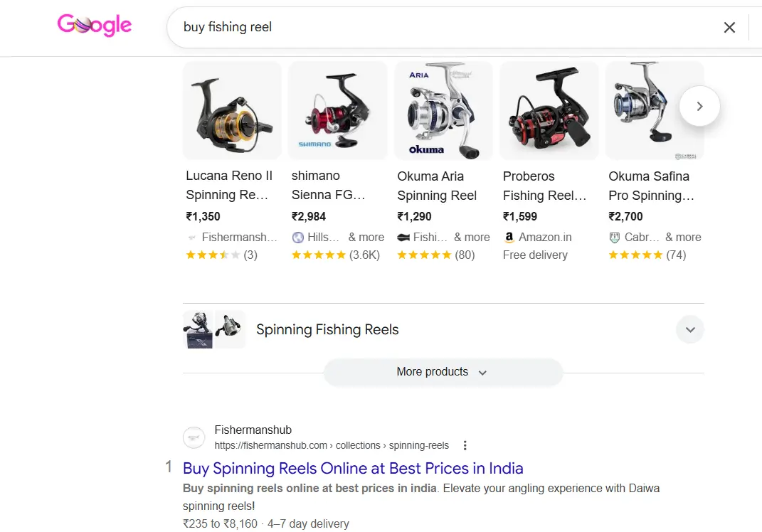762x532 pixels.
Task: Open Buy Spinning Reels Online result link
Action: [x=353, y=468]
